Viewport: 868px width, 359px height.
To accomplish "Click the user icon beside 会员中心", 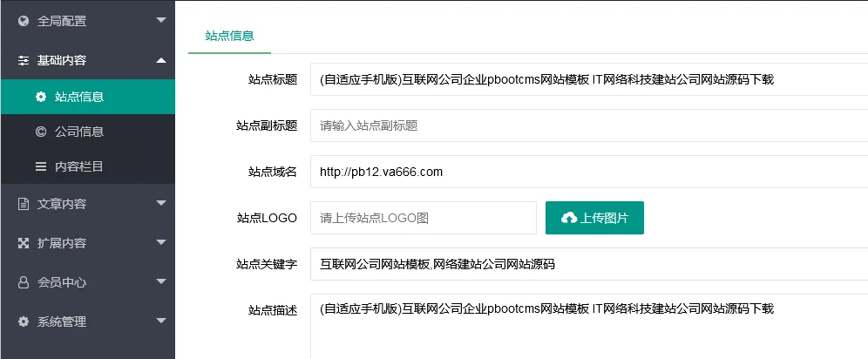I will (x=24, y=282).
